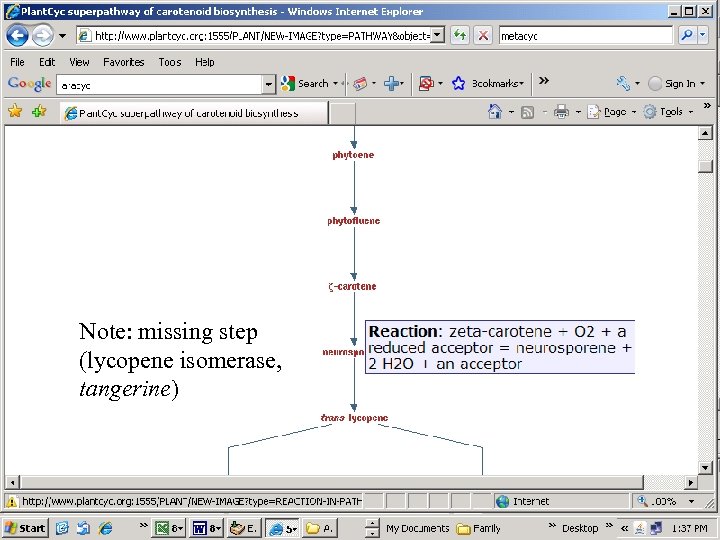Screen dimensions: 720x540
Task: Open the Tools gear dropdown
Action: 668,112
